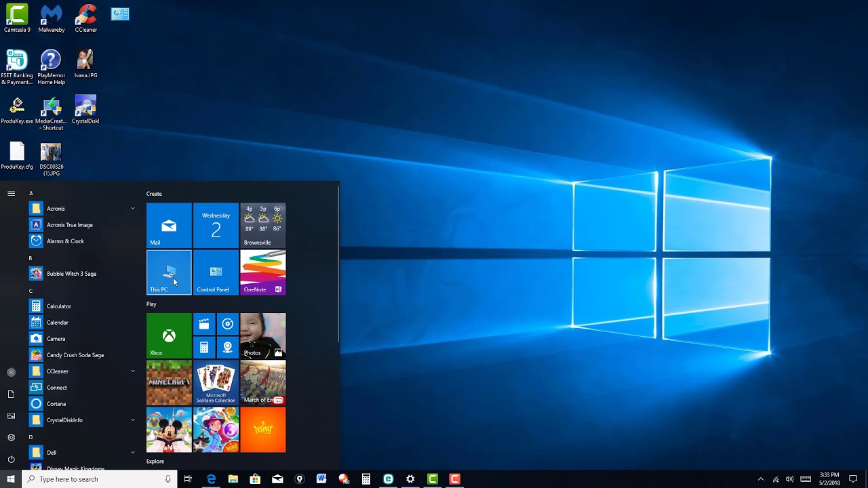
Task: Open the Disney Magic Kingdoms tile
Action: click(169, 430)
